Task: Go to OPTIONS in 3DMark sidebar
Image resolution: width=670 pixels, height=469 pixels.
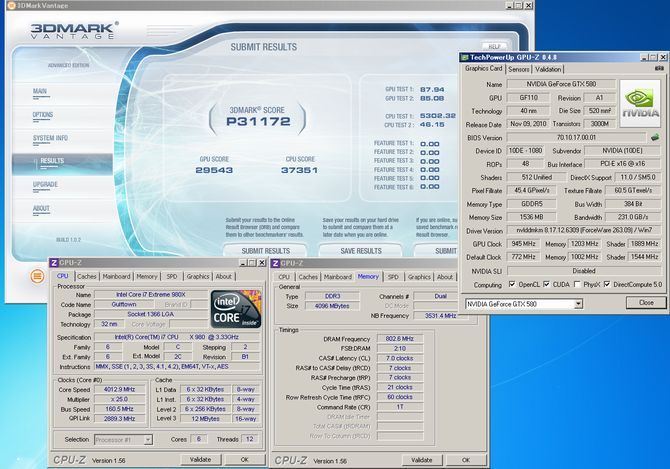Action: pyautogui.click(x=43, y=114)
